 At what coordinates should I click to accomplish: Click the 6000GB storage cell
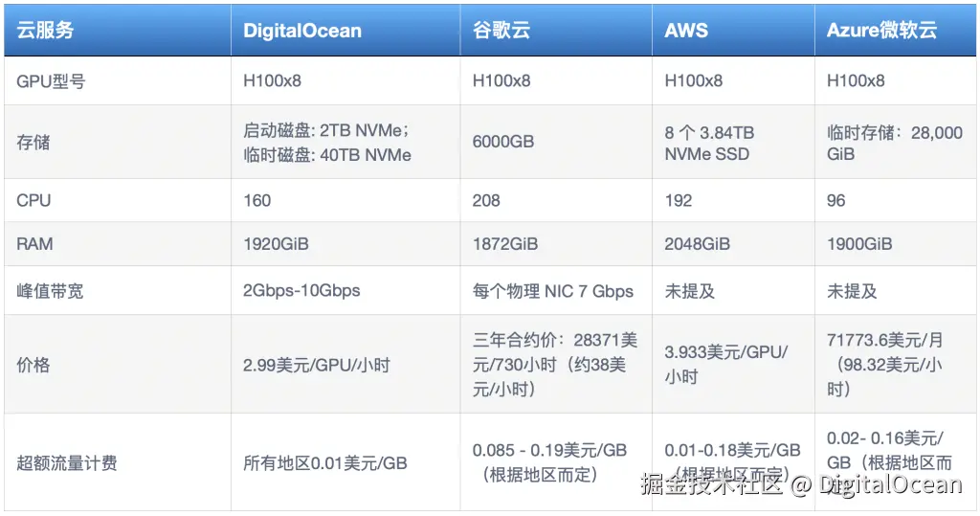coord(503,143)
